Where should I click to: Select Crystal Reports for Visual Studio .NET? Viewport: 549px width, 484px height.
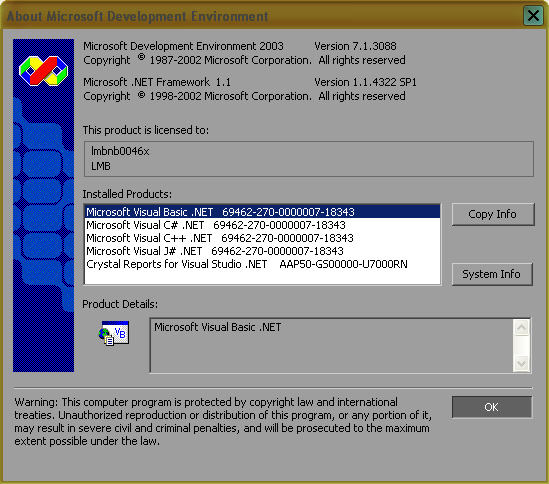(263, 264)
